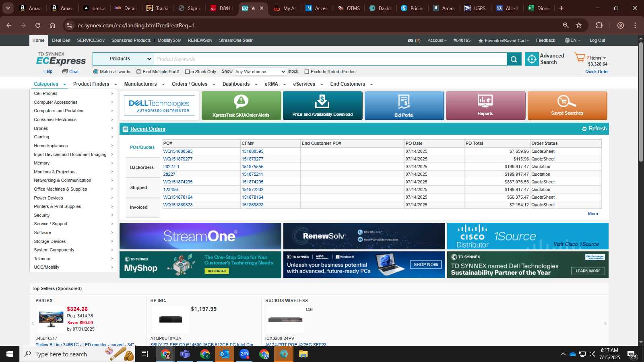The width and height of the screenshot is (644, 362).
Task: Click the Refresh recent orders icon
Action: (584, 129)
